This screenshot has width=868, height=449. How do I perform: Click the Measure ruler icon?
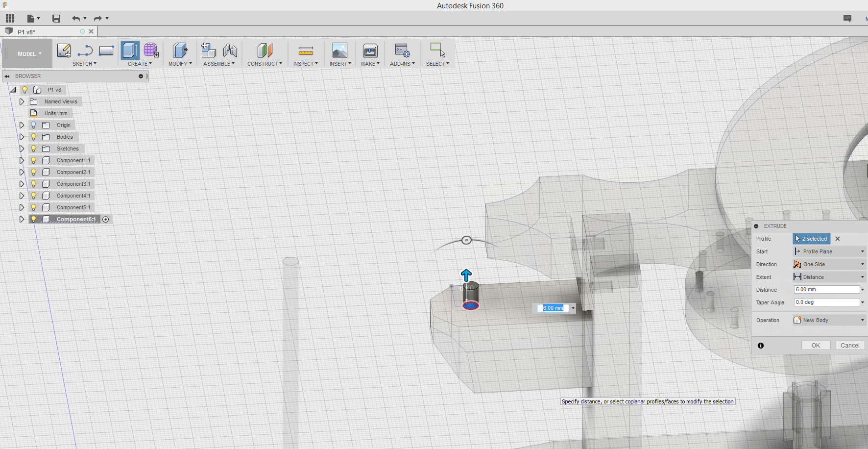click(306, 50)
